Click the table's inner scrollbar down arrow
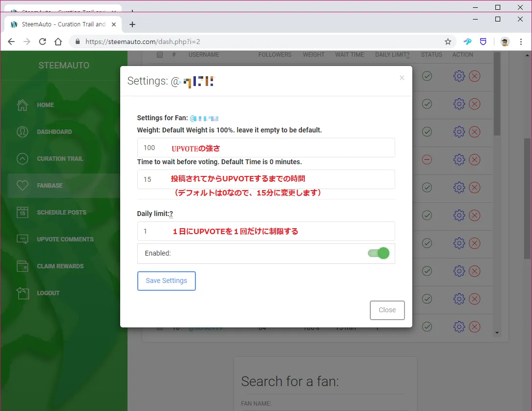Screen dimensions: 532x411 pos(497,333)
